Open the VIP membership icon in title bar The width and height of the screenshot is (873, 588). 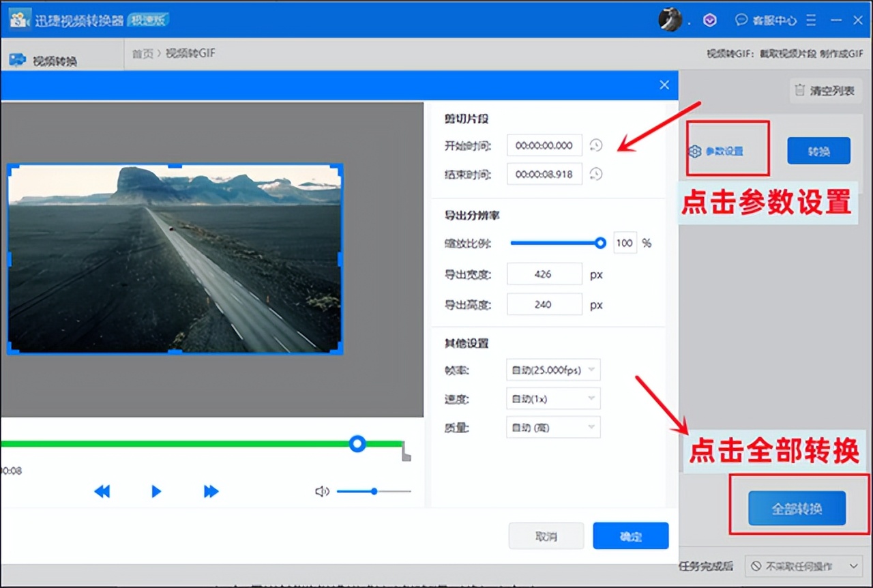point(709,20)
